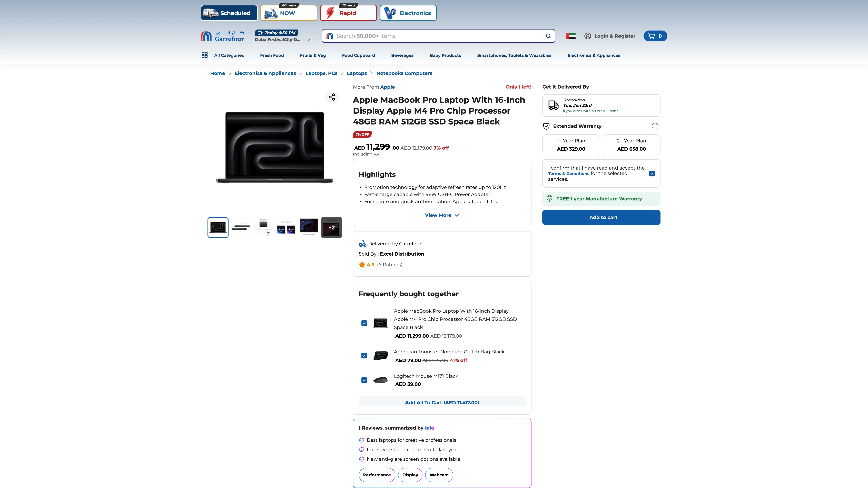Viewport: 868px width, 494px height.
Task: Click the search magnifier icon
Action: (x=548, y=36)
